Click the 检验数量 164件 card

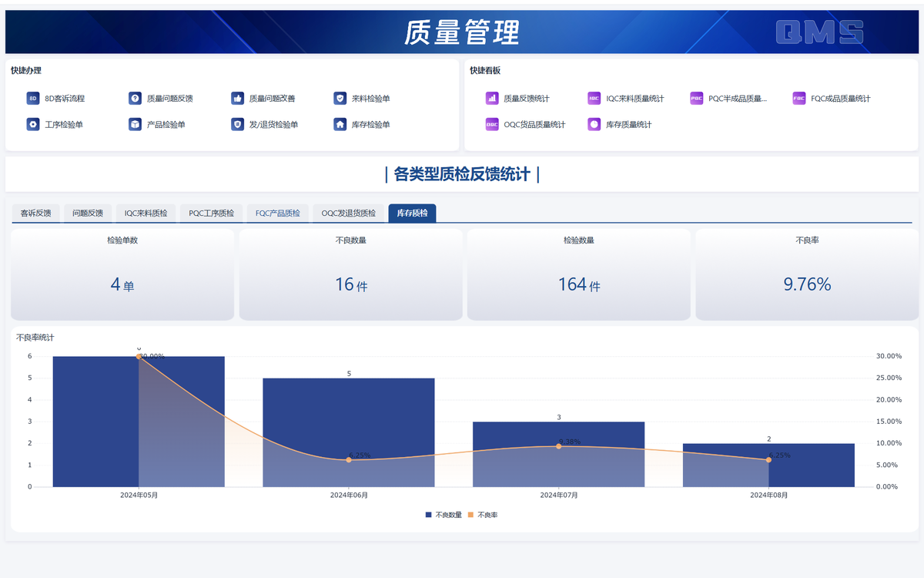579,274
